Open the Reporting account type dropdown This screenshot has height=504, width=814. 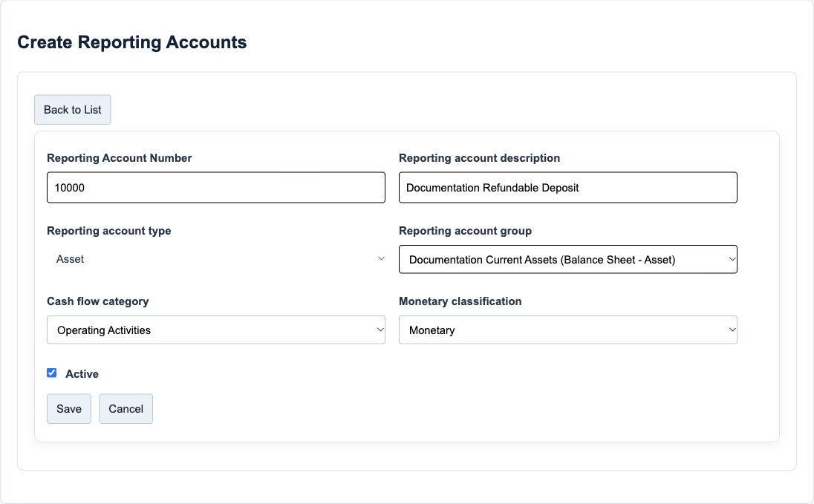coord(216,259)
